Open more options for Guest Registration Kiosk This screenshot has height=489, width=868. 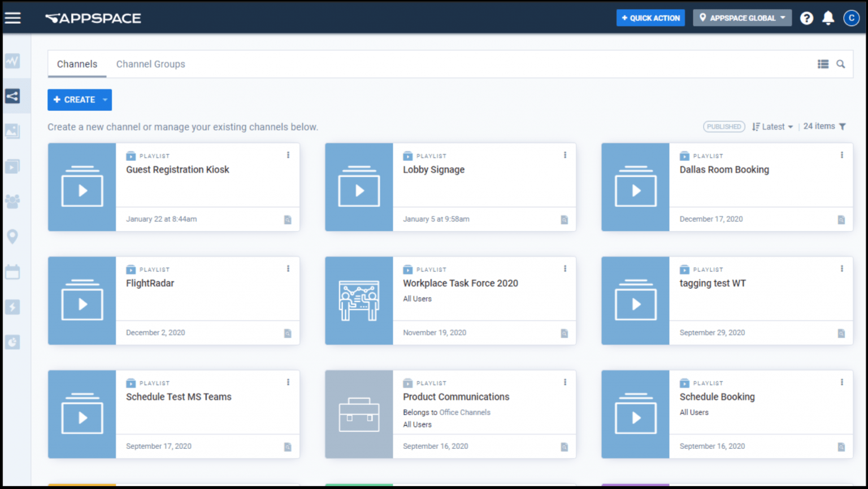[x=288, y=155]
